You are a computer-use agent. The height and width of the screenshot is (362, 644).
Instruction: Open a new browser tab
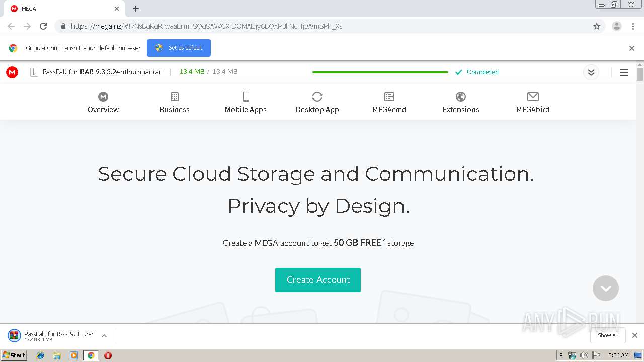pyautogui.click(x=136, y=9)
